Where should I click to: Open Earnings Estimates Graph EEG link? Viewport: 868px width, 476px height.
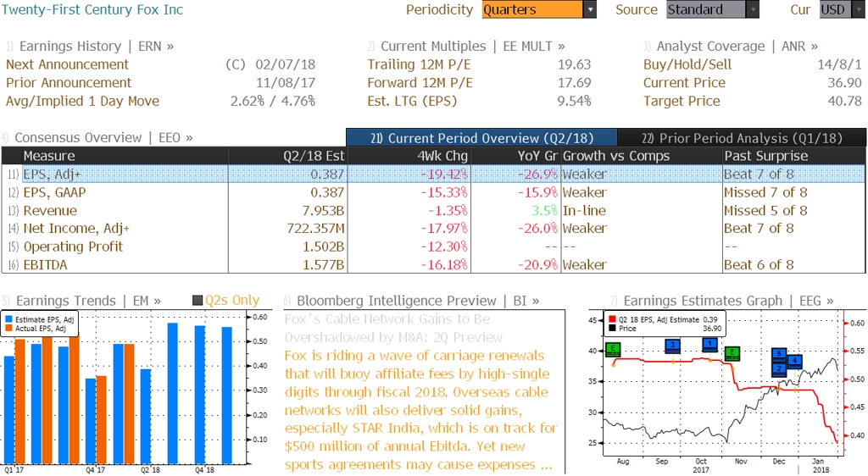click(728, 301)
